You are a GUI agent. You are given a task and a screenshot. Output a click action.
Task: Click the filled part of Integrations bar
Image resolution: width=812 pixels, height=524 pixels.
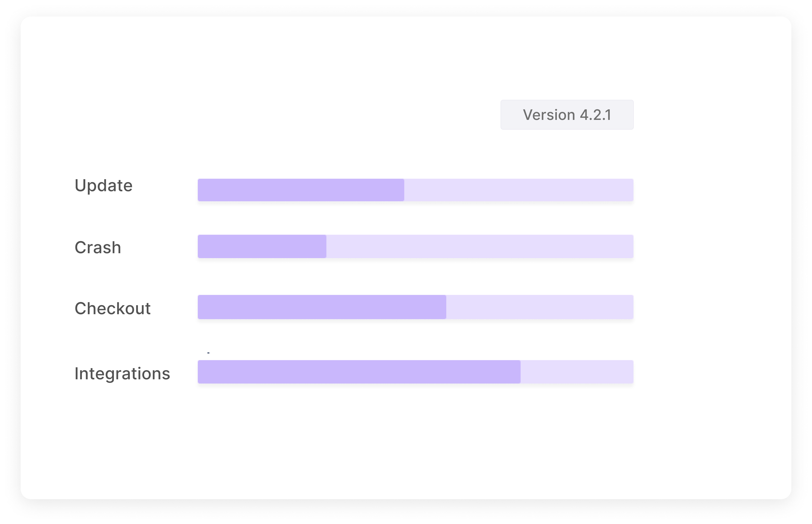coord(359,372)
